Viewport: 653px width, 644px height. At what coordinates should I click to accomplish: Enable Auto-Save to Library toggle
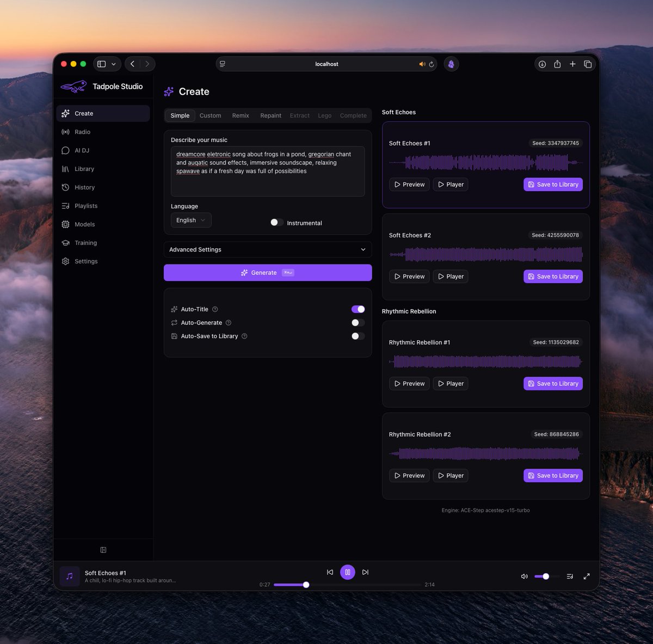[358, 336]
